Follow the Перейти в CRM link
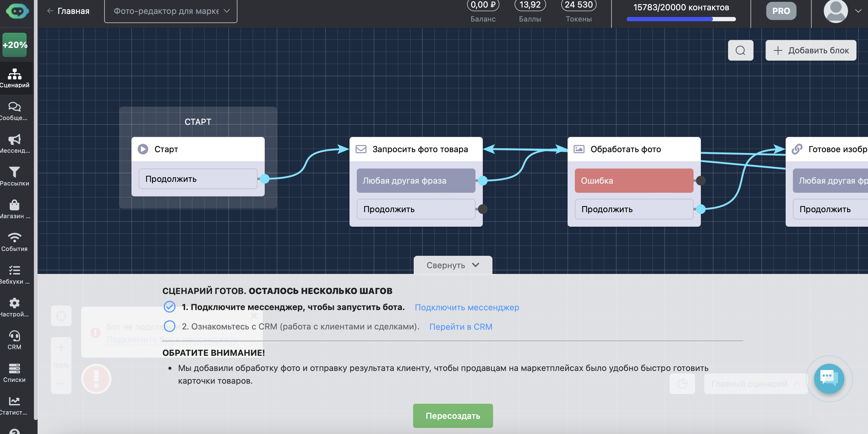Screen dimensions: 868x434 pos(461,326)
